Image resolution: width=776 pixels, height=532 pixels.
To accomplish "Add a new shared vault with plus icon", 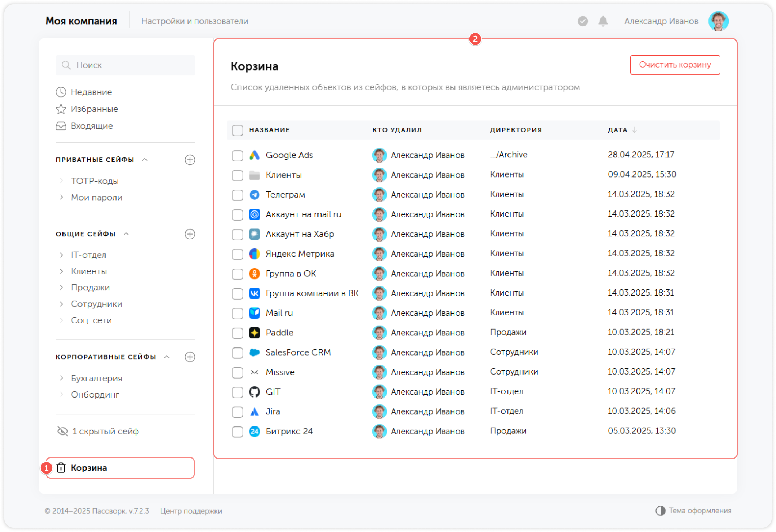I will tap(190, 234).
